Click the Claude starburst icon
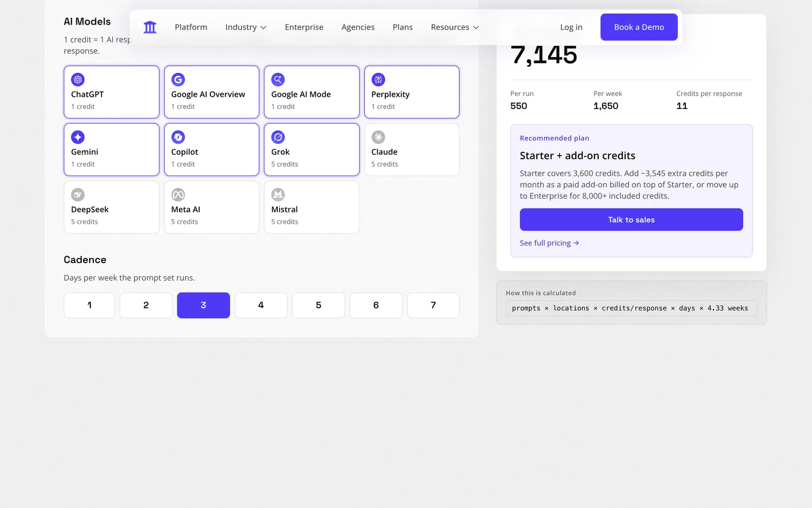 [378, 137]
